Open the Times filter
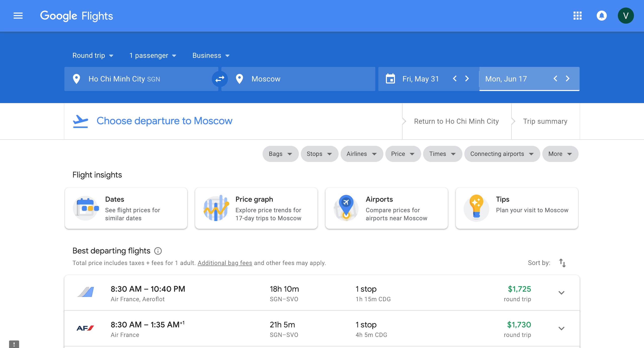 tap(442, 154)
